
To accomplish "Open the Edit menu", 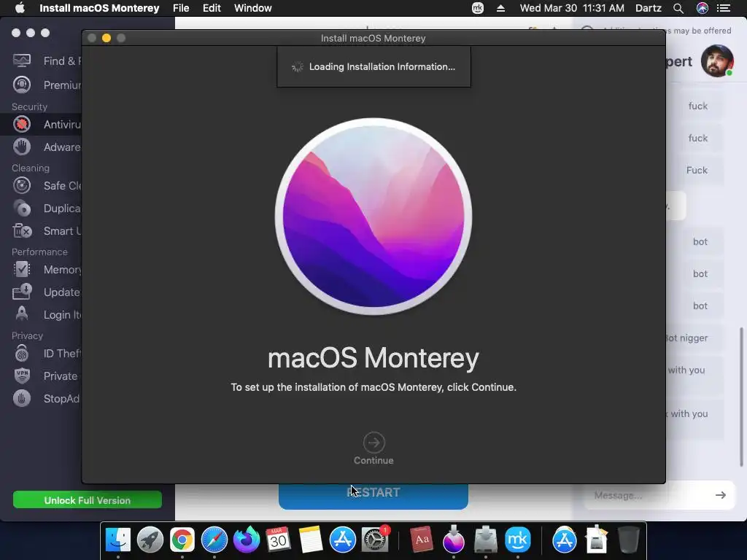I will click(x=212, y=8).
